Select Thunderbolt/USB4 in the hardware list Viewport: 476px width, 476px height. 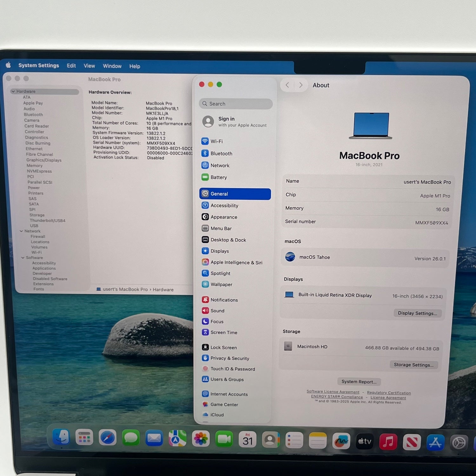[x=47, y=221]
